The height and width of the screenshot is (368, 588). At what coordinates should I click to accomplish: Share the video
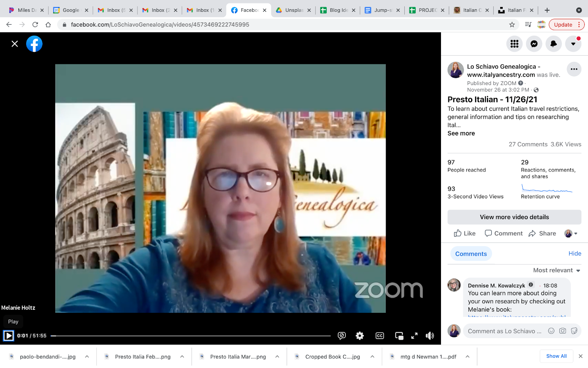coord(542,233)
